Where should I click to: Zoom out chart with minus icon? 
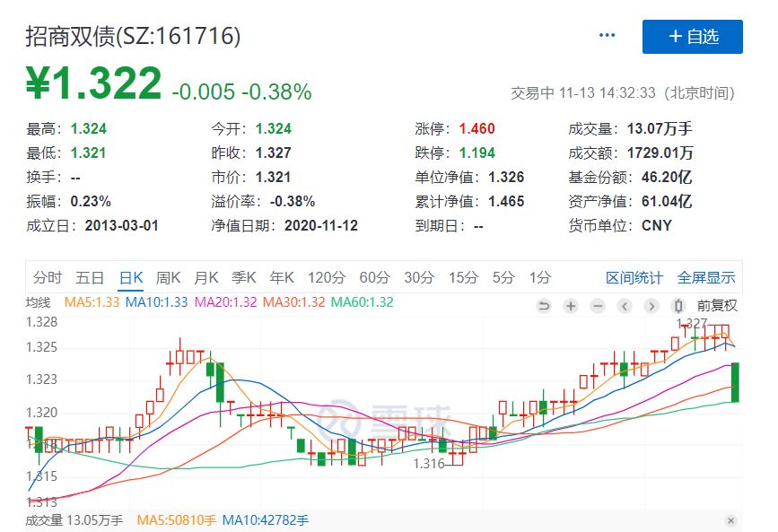click(598, 306)
